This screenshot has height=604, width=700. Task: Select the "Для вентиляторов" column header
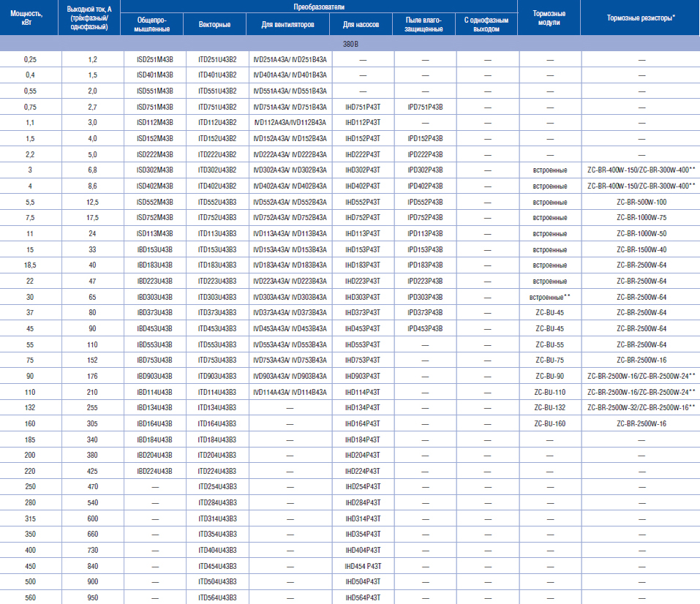288,25
